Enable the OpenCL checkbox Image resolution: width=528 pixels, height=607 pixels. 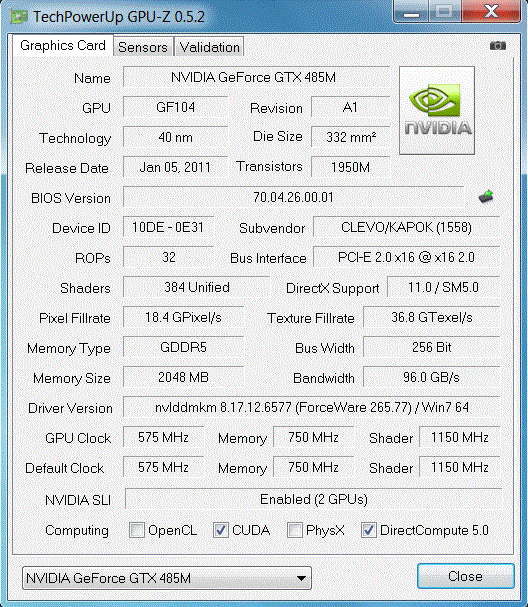point(137,530)
